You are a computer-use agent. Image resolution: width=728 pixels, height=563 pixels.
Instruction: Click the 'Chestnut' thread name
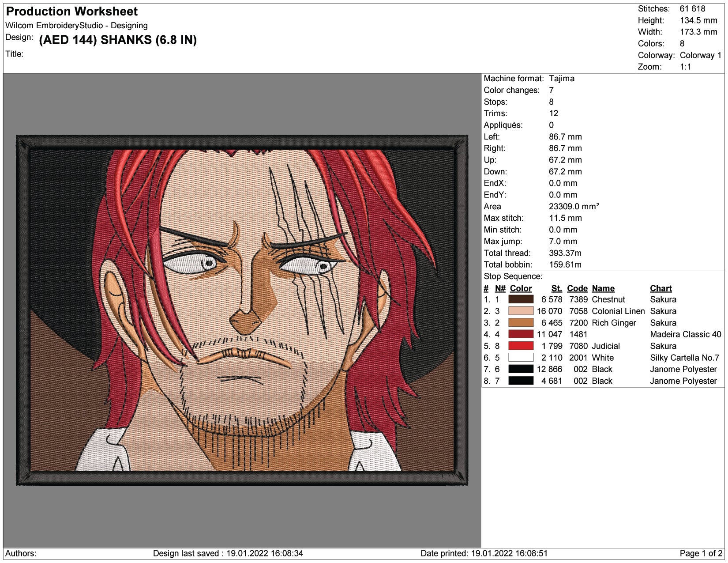[608, 299]
